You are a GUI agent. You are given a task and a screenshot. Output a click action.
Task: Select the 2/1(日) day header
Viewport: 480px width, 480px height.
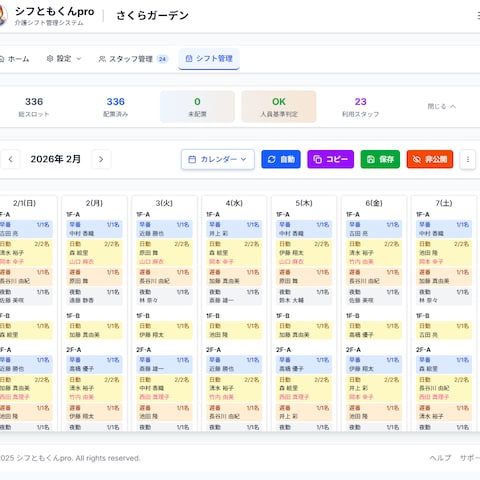pyautogui.click(x=24, y=203)
